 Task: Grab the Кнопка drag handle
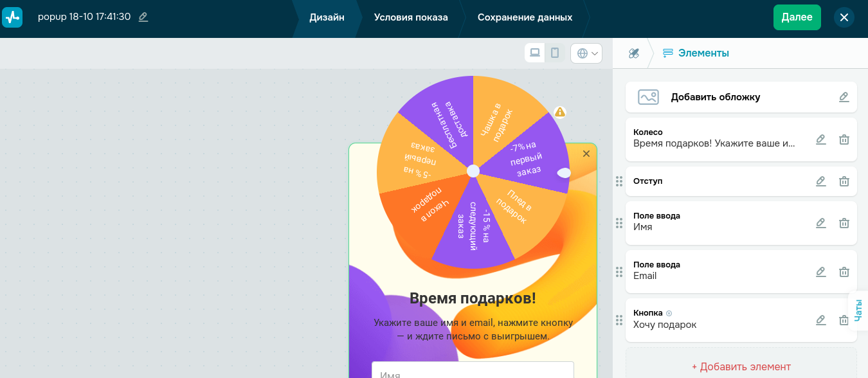pyautogui.click(x=619, y=320)
